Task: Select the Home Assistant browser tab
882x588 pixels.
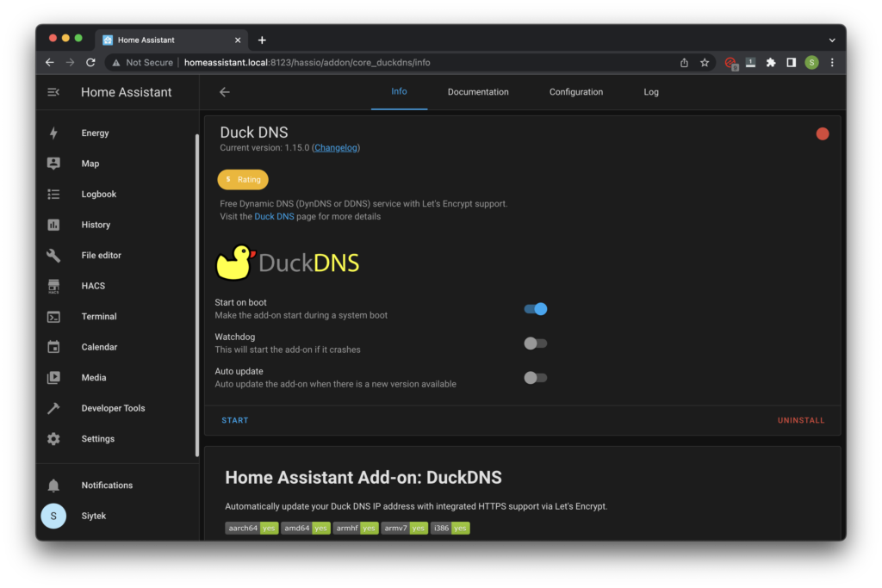Action: pyautogui.click(x=171, y=40)
